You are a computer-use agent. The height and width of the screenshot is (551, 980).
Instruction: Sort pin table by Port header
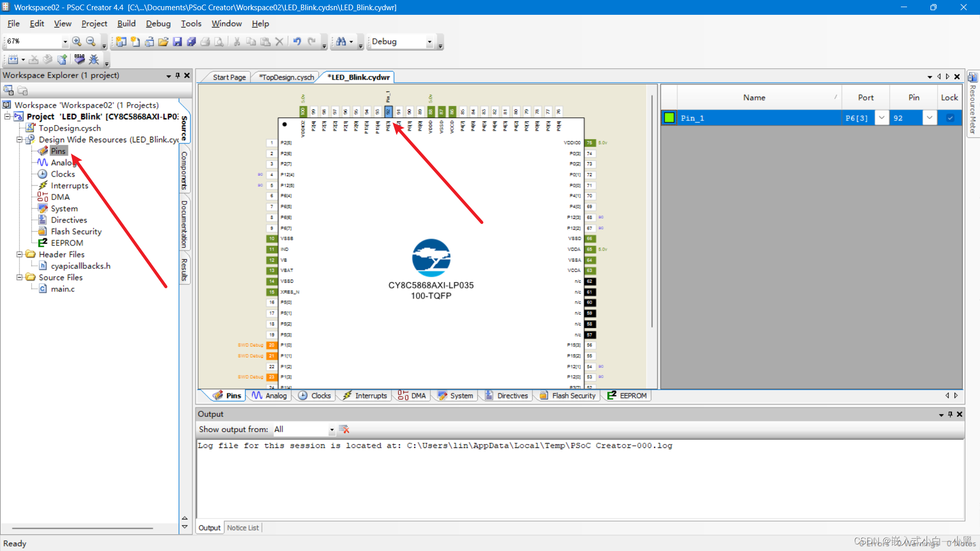coord(866,97)
